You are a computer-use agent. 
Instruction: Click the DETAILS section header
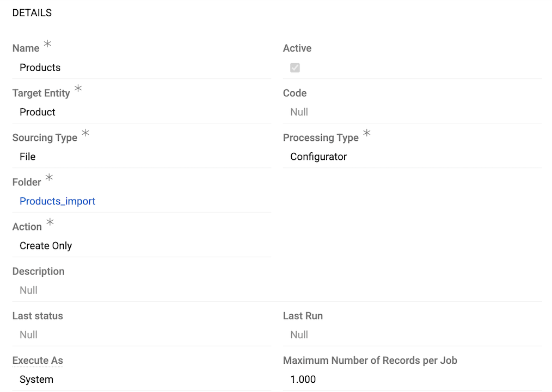[32, 13]
